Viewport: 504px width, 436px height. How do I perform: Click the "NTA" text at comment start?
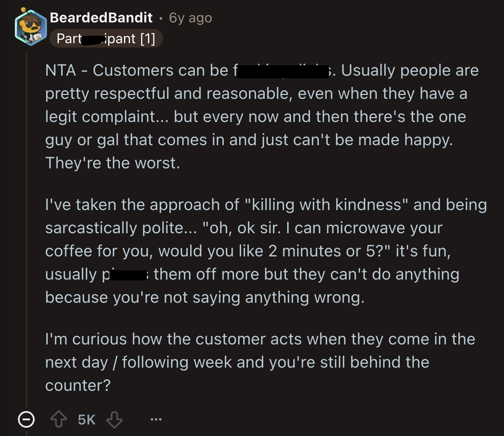60,71
